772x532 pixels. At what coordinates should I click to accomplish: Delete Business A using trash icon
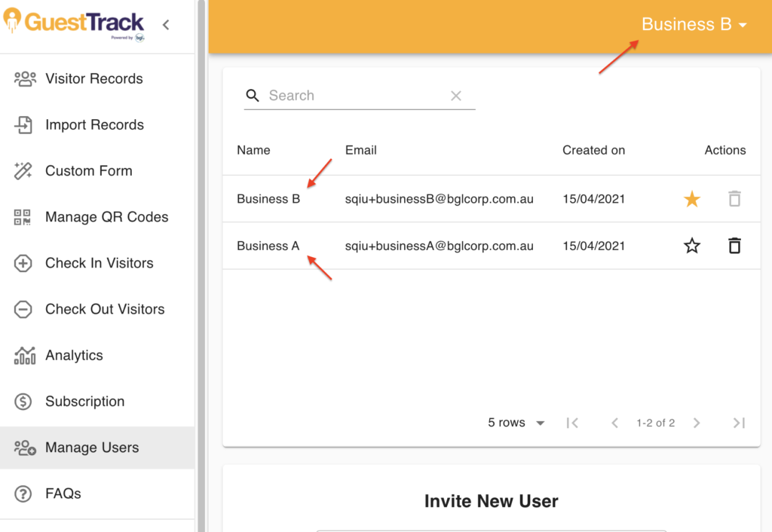click(734, 246)
